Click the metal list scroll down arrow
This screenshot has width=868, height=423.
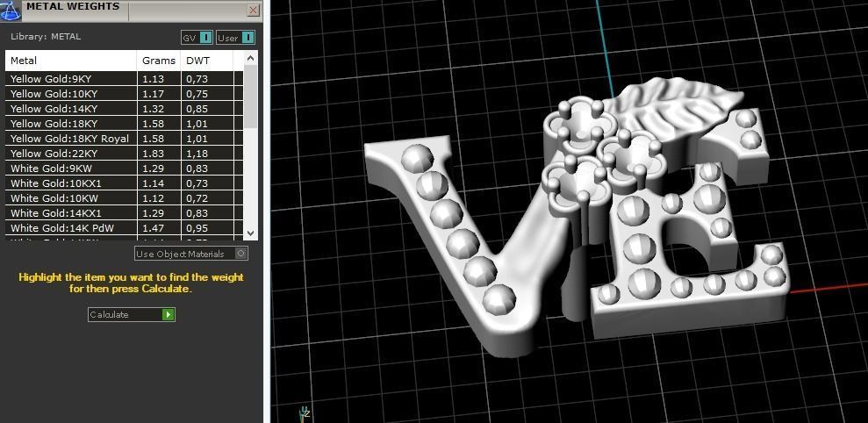pyautogui.click(x=251, y=233)
